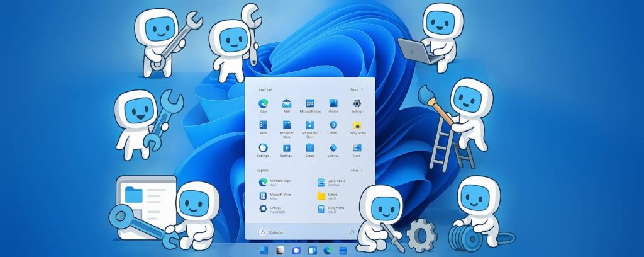This screenshot has height=257, width=644.
Task: Open the Liseryr Stioni document entry
Action: [331, 183]
